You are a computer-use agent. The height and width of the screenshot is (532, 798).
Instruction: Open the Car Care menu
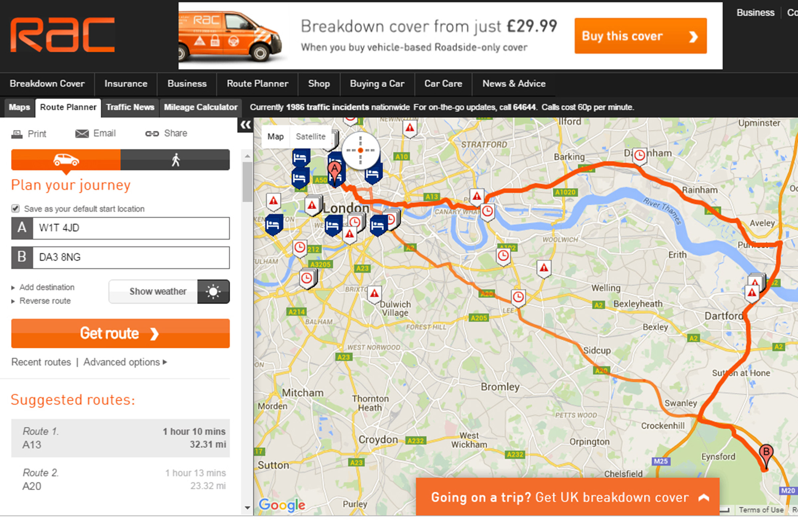tap(443, 84)
